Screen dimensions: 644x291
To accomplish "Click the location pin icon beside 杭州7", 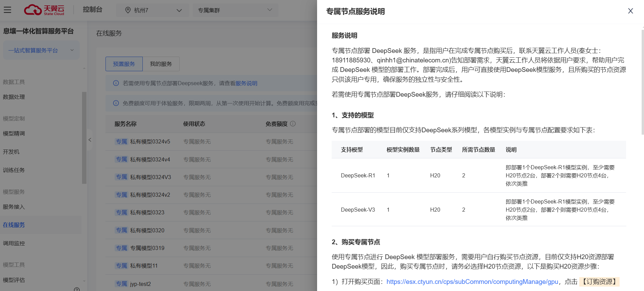I will click(128, 10).
